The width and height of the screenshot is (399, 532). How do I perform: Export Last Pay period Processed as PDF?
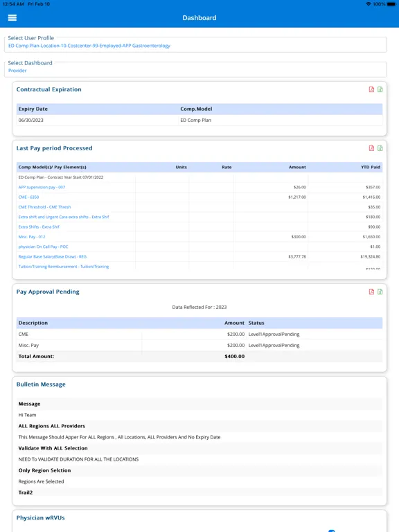coord(371,148)
